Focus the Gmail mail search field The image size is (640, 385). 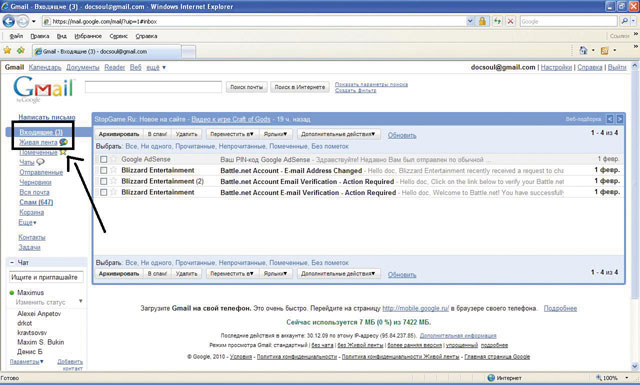[153, 87]
